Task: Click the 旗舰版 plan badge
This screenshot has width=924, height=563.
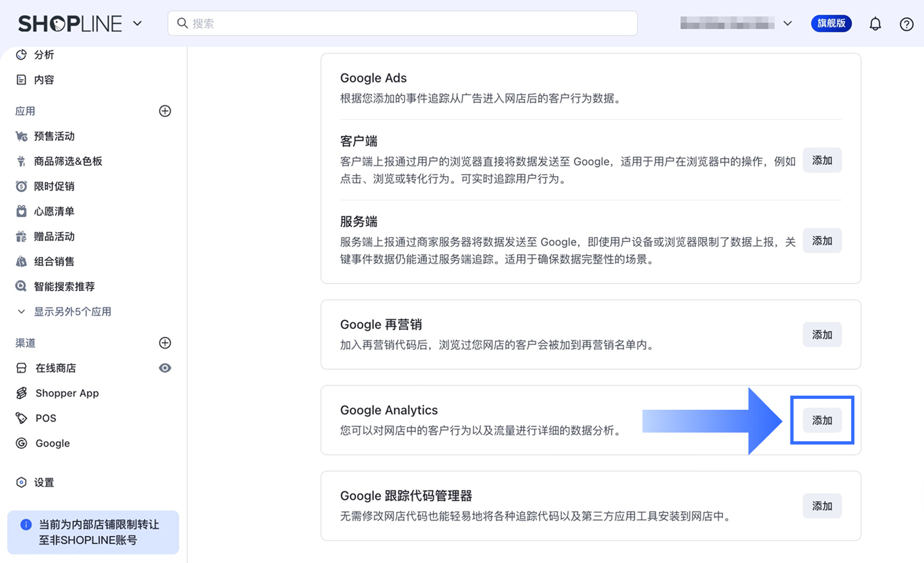Action: click(x=831, y=23)
